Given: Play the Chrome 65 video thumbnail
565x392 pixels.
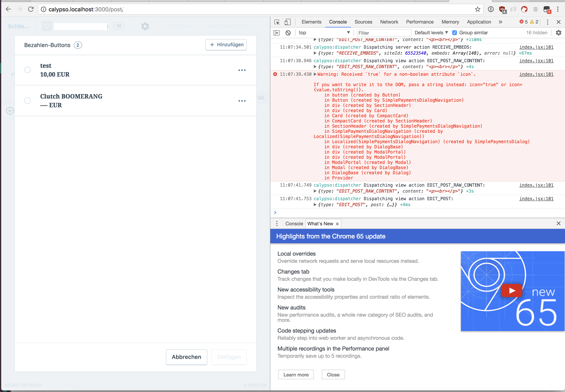Looking at the screenshot, I should coord(512,291).
